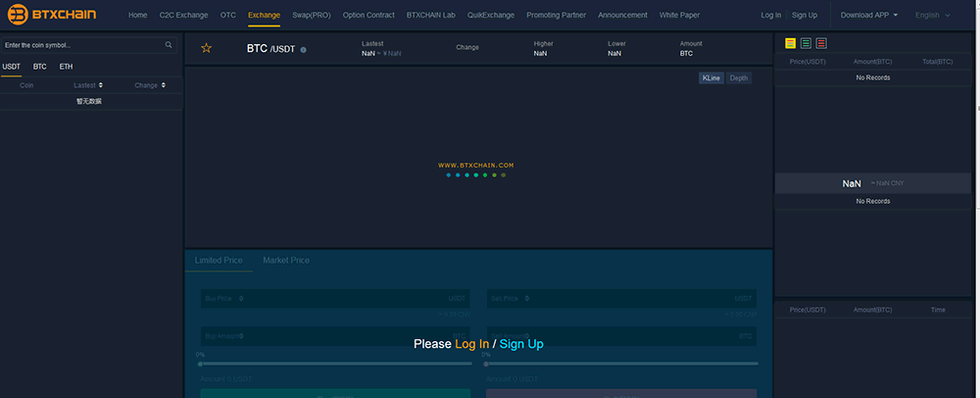Open the Announcement page
The width and height of the screenshot is (980, 398).
tap(622, 15)
